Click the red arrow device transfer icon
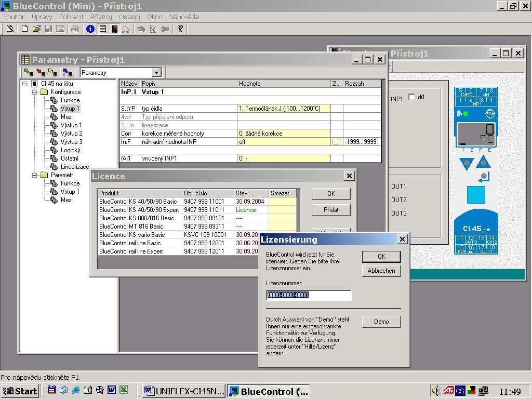Image resolution: width=532 pixels, height=399 pixels. (x=41, y=72)
